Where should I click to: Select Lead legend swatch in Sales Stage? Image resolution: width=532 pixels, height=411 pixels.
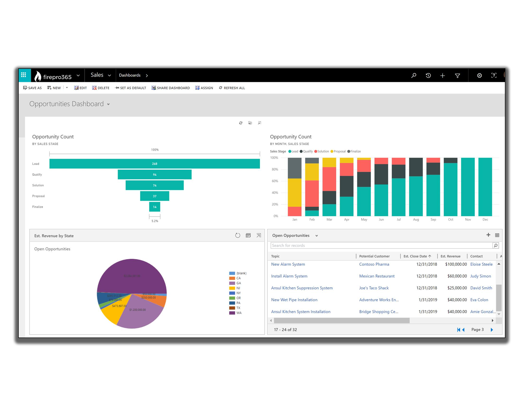coord(290,152)
